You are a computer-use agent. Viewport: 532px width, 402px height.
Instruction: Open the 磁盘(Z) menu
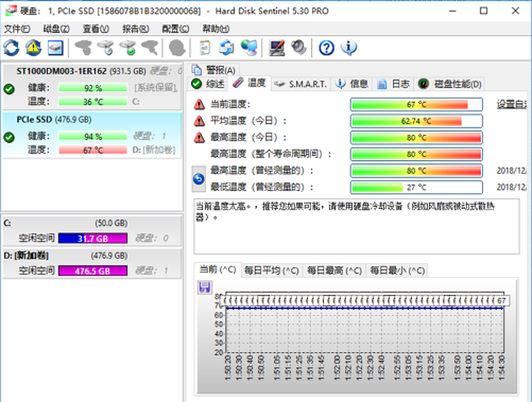click(x=56, y=29)
